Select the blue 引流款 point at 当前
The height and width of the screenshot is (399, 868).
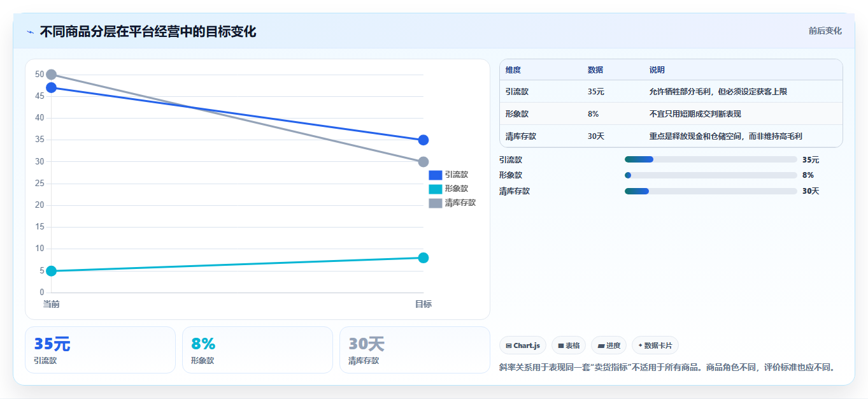point(52,87)
